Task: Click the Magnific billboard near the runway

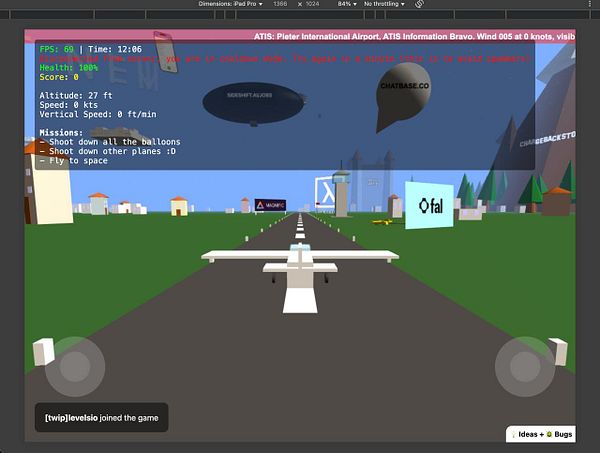Action: pyautogui.click(x=270, y=205)
